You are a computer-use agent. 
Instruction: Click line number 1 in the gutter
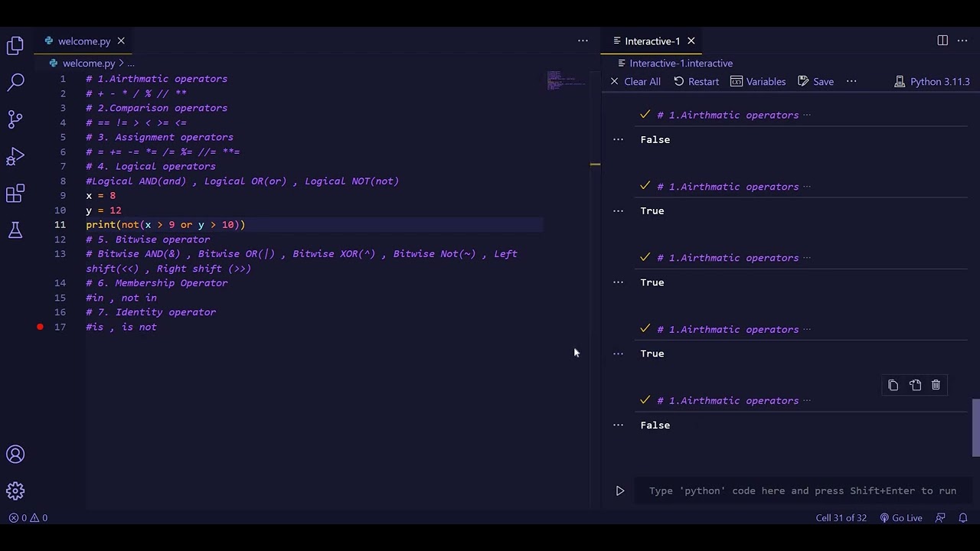63,79
